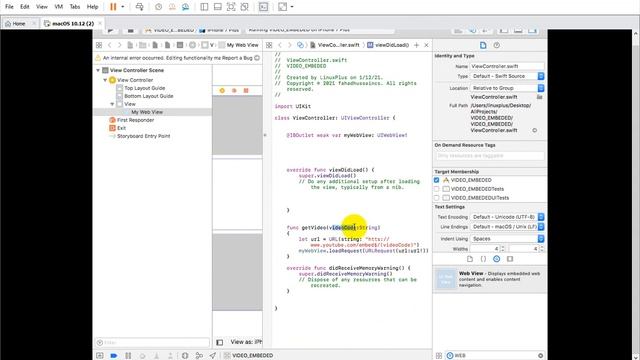The height and width of the screenshot is (360, 640).
Task: Open the VM menu
Action: point(59,7)
